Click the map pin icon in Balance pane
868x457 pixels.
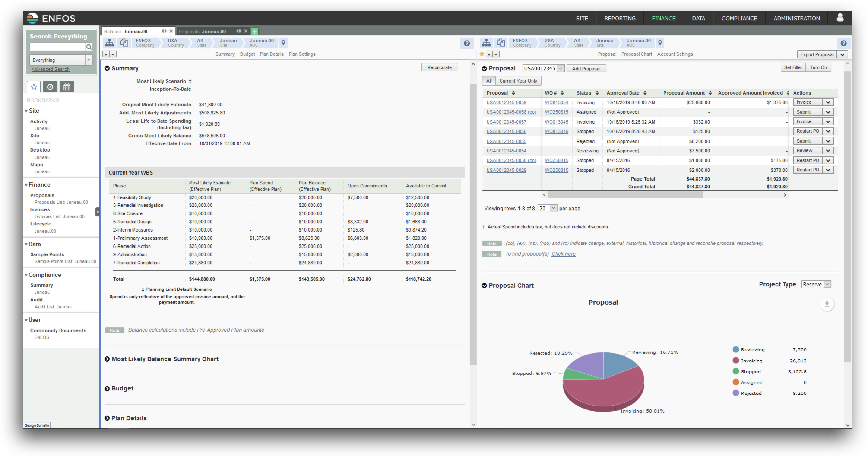(283, 43)
